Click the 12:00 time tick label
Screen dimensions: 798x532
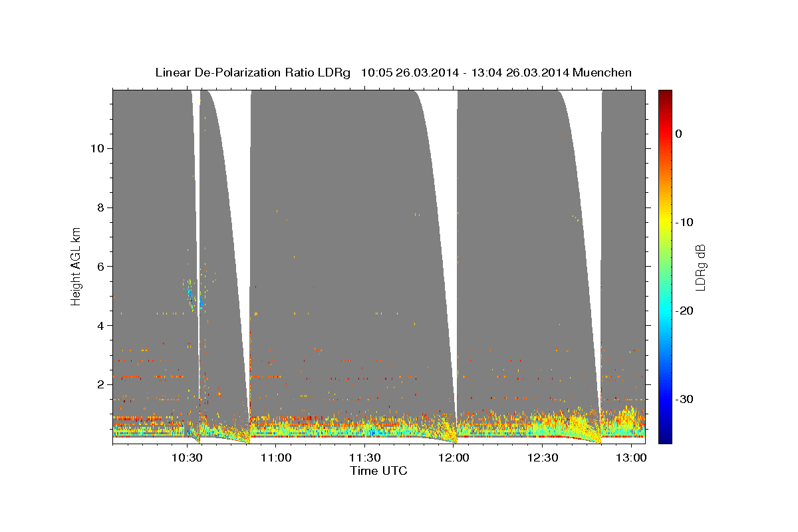click(x=453, y=458)
